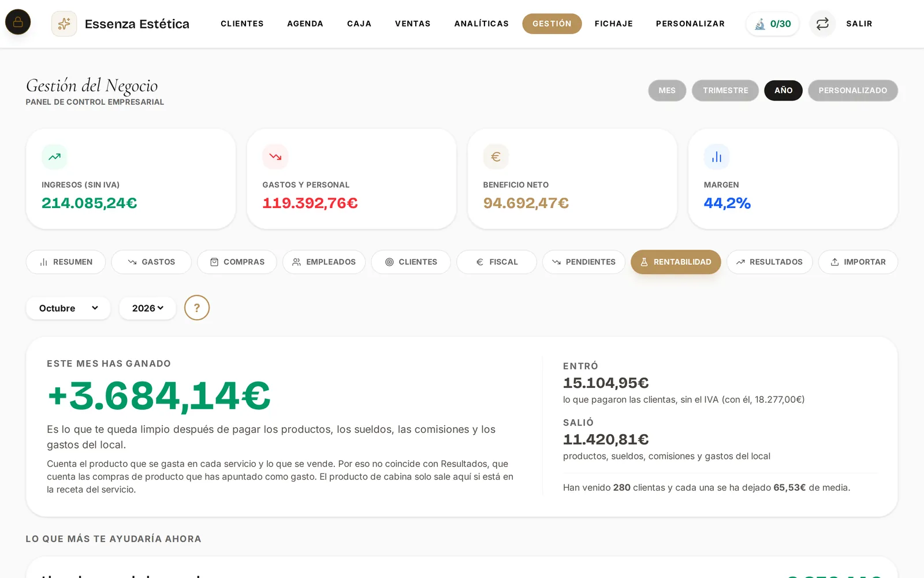Click the bar chart icon on Margen card
The height and width of the screenshot is (578, 924).
717,157
